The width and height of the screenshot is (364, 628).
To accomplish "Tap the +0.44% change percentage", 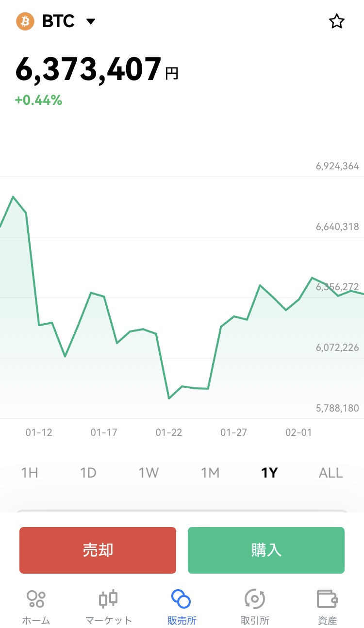I will click(38, 100).
